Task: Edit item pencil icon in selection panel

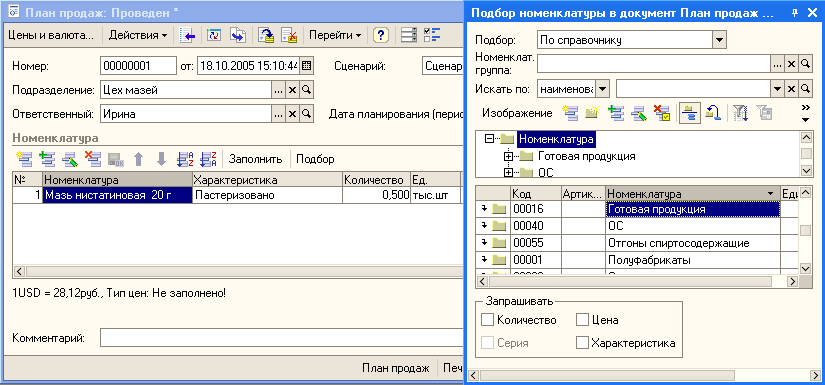Action: click(638, 113)
